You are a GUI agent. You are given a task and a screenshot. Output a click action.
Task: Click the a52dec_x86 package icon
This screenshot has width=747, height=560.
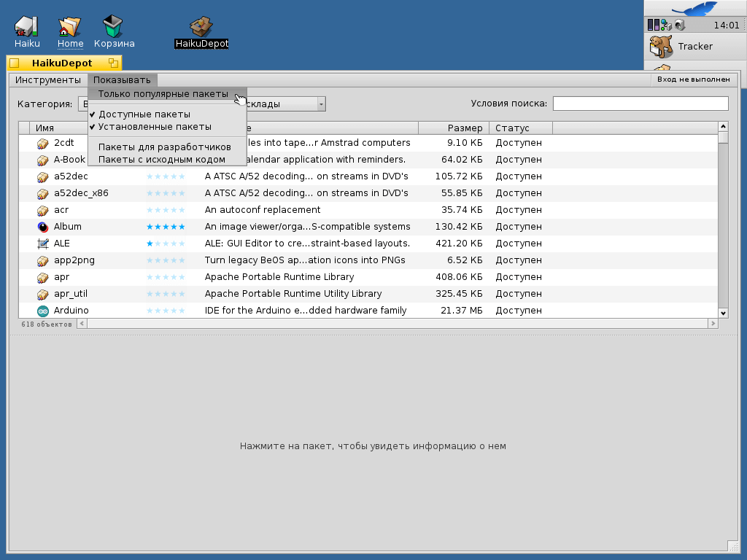(43, 193)
